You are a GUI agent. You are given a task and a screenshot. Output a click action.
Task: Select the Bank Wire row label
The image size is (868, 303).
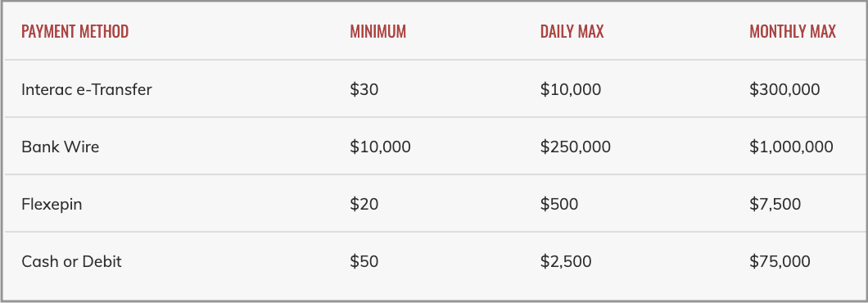61,147
